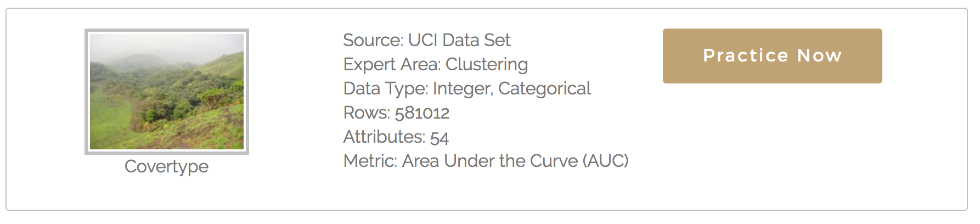
Task: Click the 'Metric:' label
Action: pos(370,161)
